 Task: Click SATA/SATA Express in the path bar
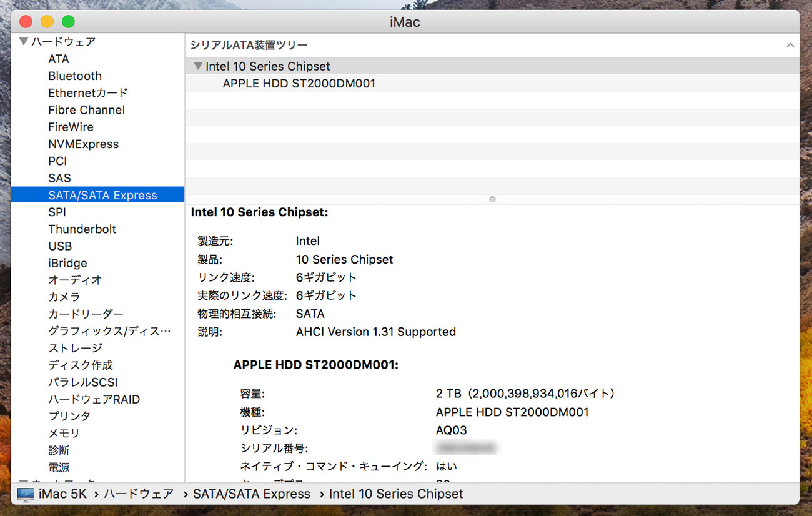pos(251,494)
